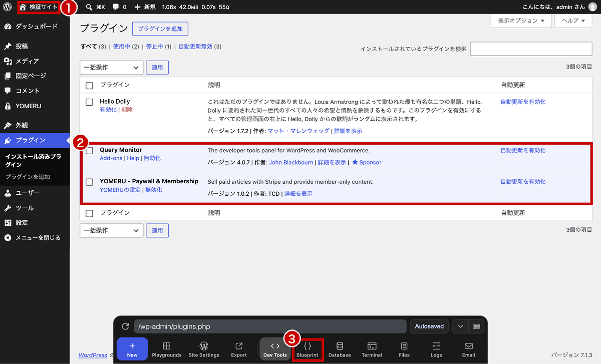Open Playgrounds panel
Viewport: 601px width, 364px height.
click(167, 349)
